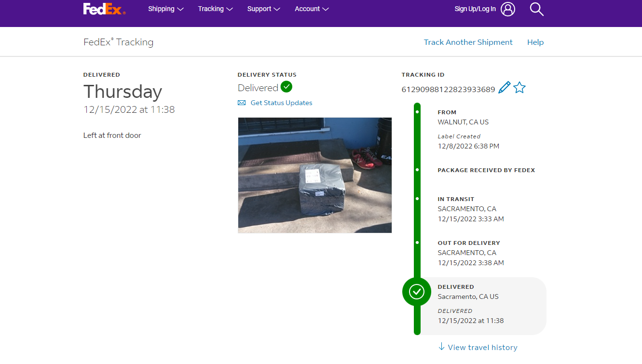Screen dimensions: 642x364
Task: Star this shipment to add to watchlist
Action: (519, 88)
